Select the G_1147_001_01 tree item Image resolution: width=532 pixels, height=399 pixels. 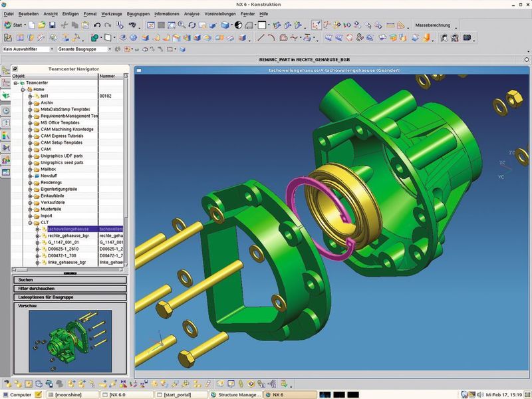pos(63,242)
